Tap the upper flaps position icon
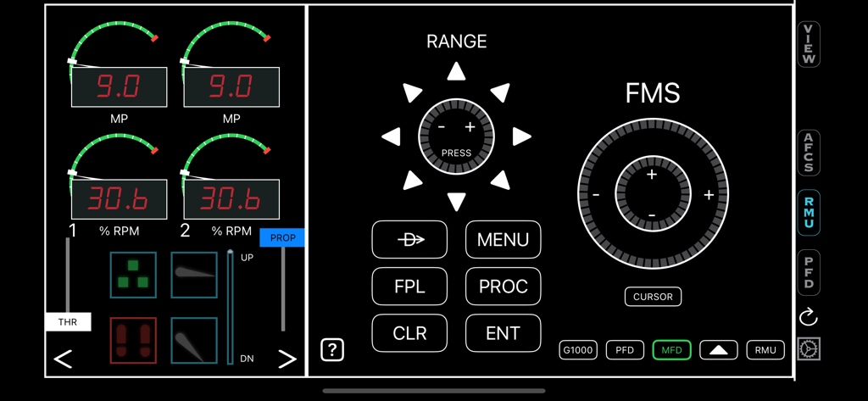The height and width of the screenshot is (401, 868). pos(194,275)
